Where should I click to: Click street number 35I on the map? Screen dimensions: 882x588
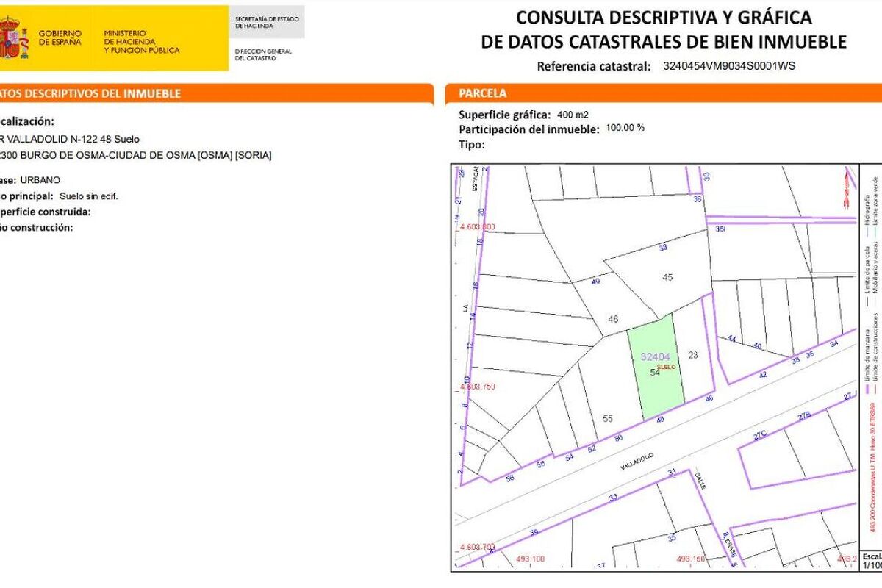[720, 229]
